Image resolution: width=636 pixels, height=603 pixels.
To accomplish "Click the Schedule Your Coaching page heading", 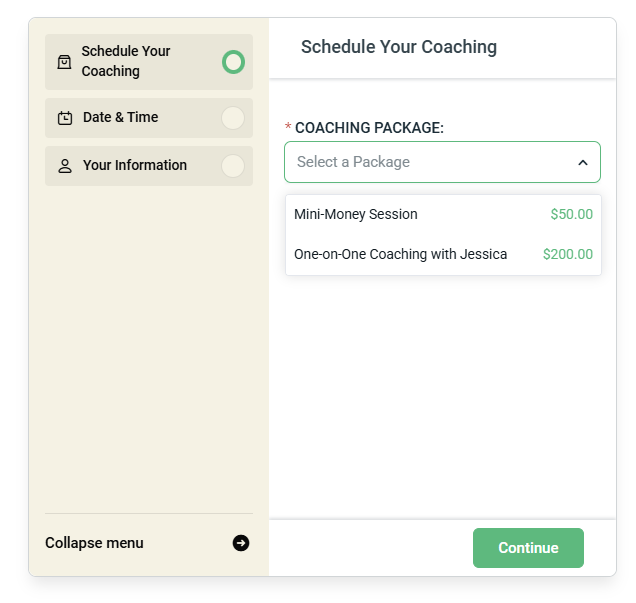I will click(x=399, y=47).
